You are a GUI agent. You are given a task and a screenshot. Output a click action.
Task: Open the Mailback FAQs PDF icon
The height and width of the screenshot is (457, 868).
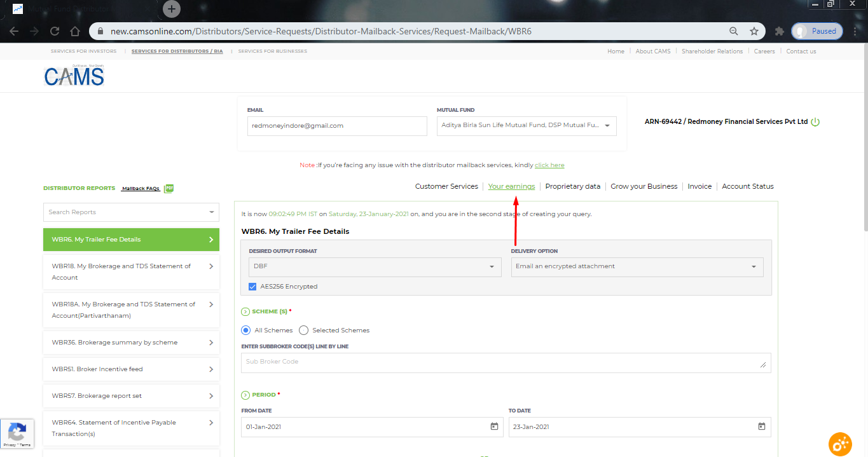click(x=169, y=188)
